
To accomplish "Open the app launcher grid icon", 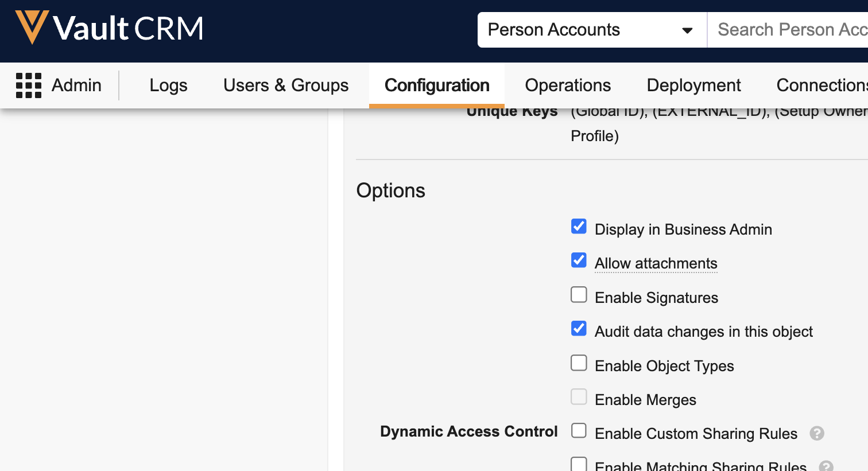I will [29, 85].
